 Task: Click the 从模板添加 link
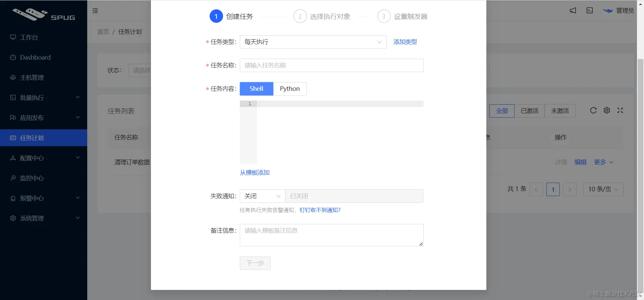tap(255, 173)
